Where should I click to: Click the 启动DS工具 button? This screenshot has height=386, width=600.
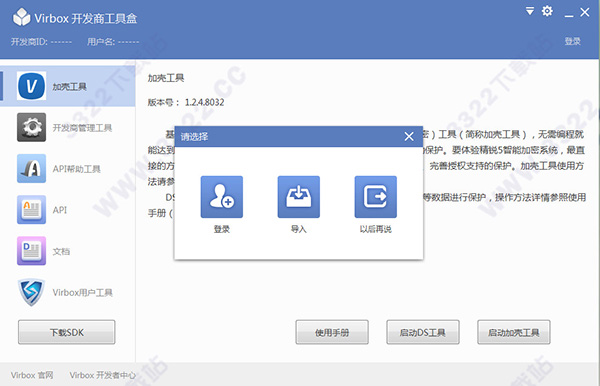coord(423,332)
